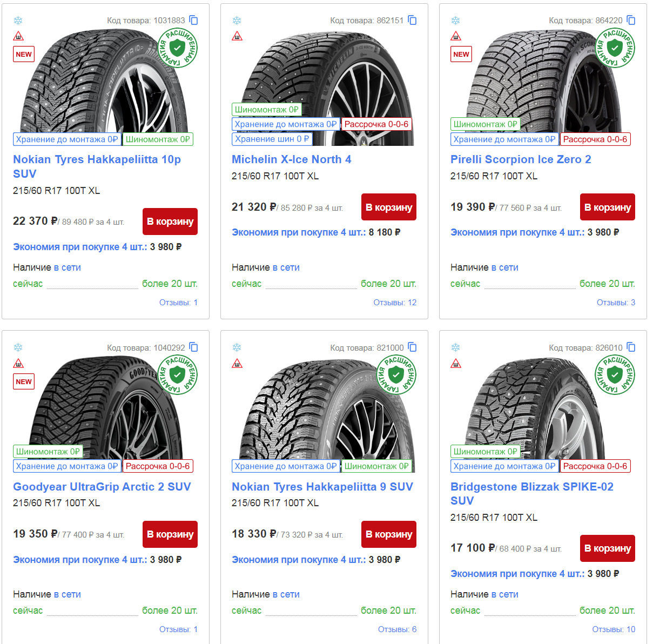
Task: Add Michelin X-Ice North 4 to cart
Action: pos(388,207)
